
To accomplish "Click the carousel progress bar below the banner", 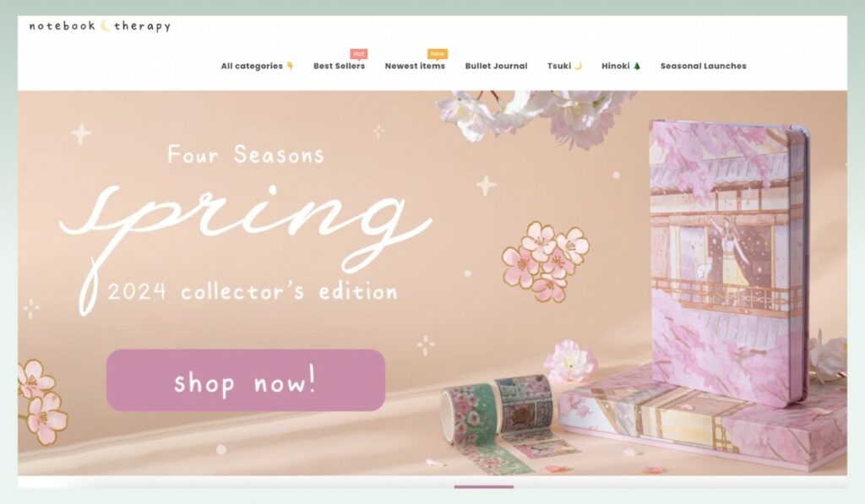I will pyautogui.click(x=484, y=487).
